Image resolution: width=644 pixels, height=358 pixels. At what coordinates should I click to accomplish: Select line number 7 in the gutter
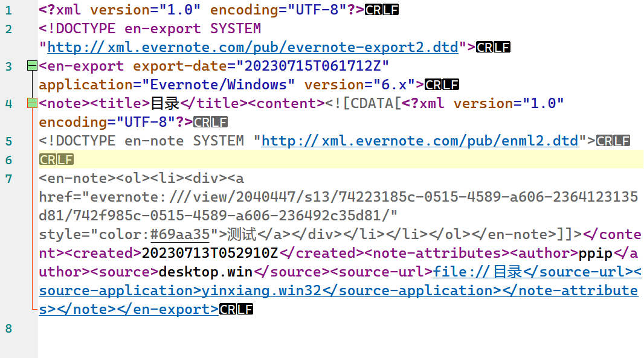pyautogui.click(x=8, y=179)
